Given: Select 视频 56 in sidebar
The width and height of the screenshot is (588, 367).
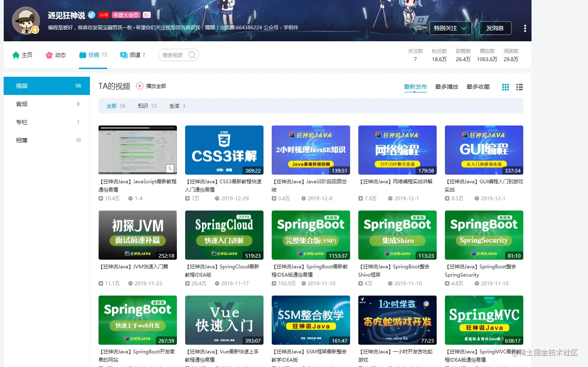Looking at the screenshot, I should coord(47,86).
